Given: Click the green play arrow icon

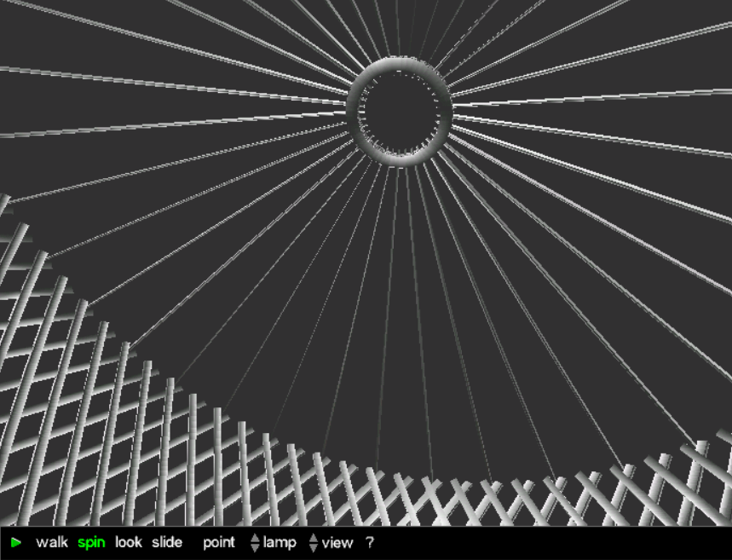Looking at the screenshot, I should coord(16,543).
